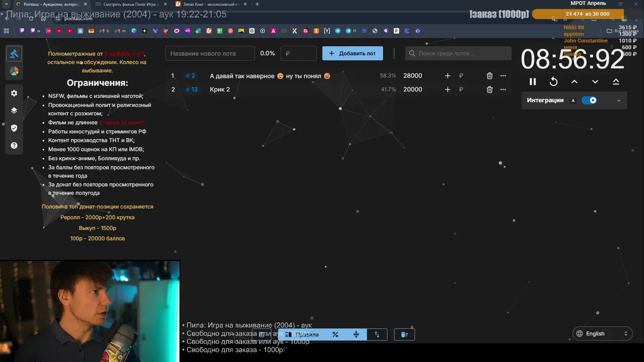Expand the Интеграции panel
Viewport: 644px width, 362px height.
618,101
